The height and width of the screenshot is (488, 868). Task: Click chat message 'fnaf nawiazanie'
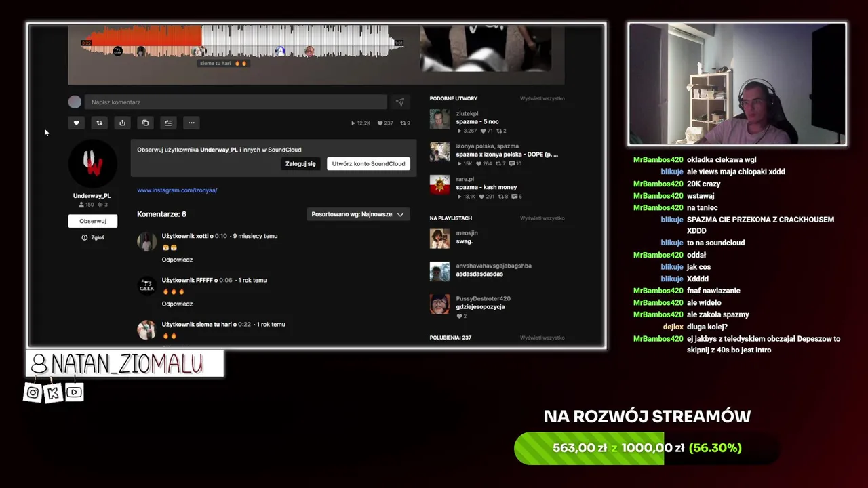(713, 291)
